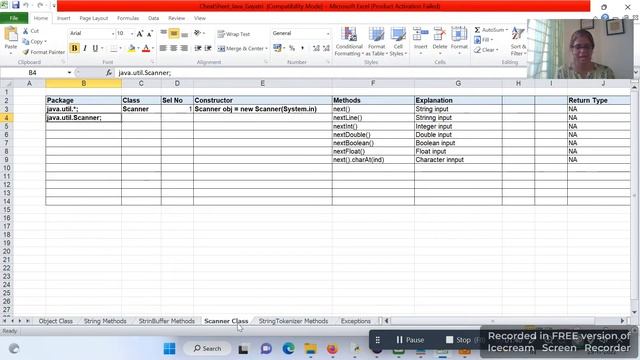This screenshot has width=640, height=360.
Task: Open Cell Styles gallery
Action: (398, 42)
